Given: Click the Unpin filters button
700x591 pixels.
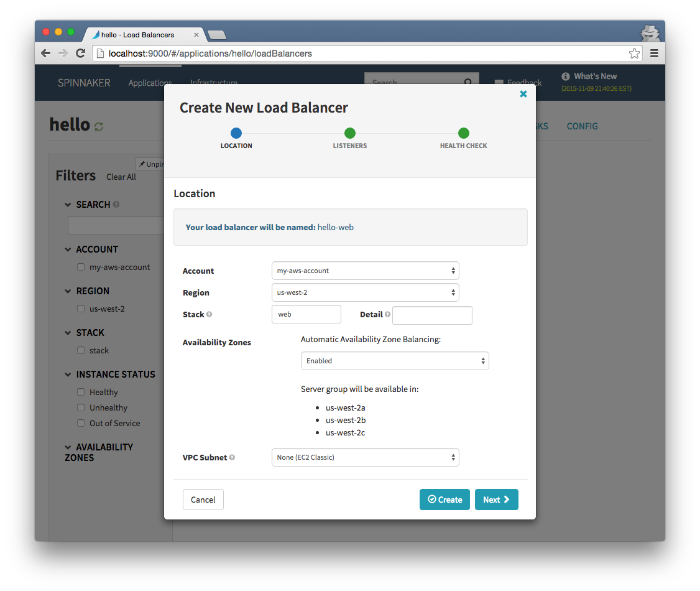Looking at the screenshot, I should (153, 164).
